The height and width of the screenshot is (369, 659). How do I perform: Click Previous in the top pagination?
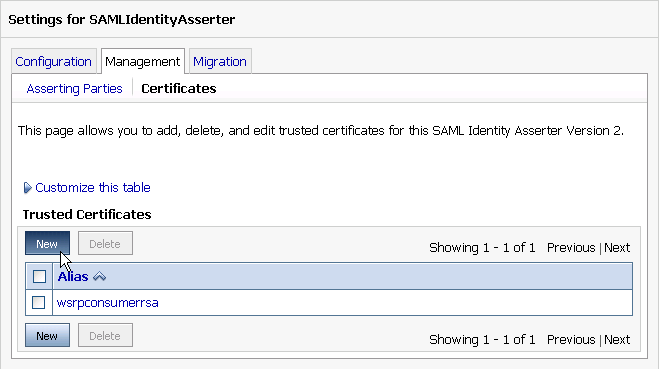pos(571,248)
